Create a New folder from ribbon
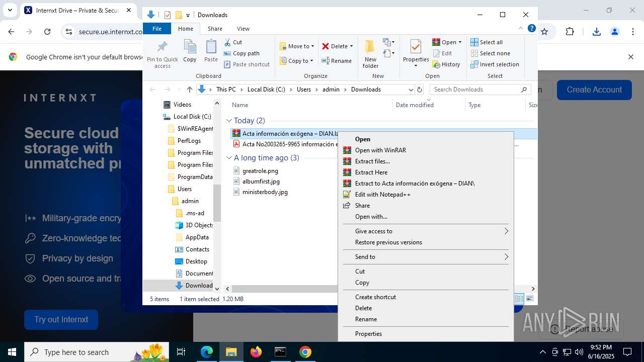Image resolution: width=644 pixels, height=362 pixels. click(370, 54)
